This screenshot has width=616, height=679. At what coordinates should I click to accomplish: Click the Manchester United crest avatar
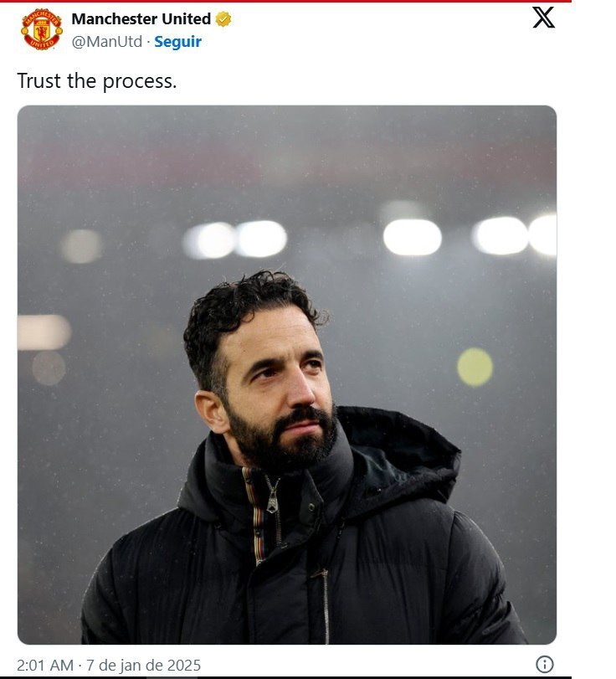(41, 29)
